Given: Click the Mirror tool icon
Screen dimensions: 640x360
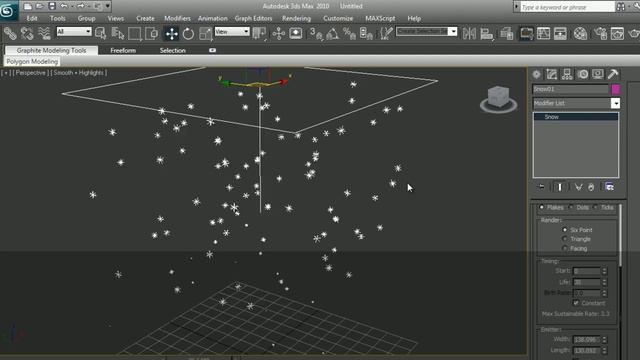Looking at the screenshot, I should (469, 33).
